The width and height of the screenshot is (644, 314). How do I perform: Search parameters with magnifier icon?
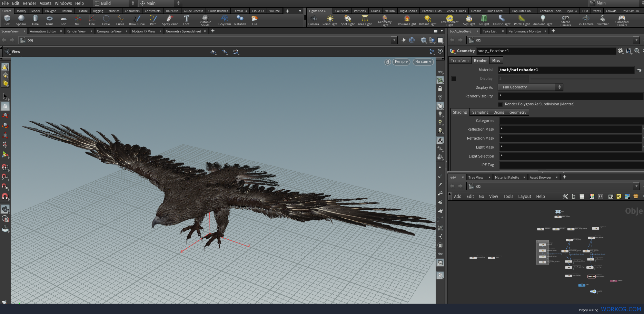(637, 51)
